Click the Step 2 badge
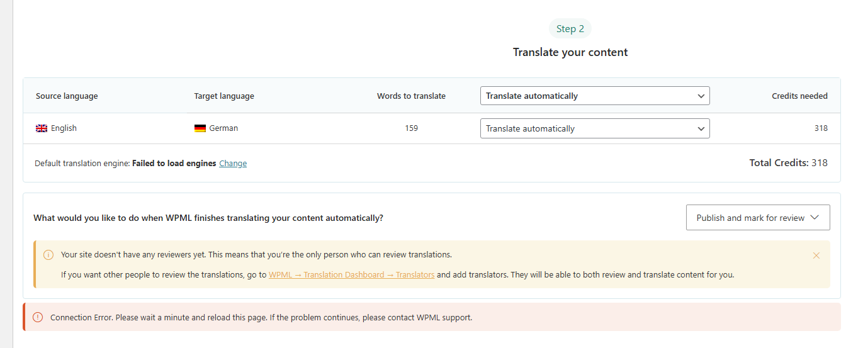This screenshot has width=868, height=348. 570,29
